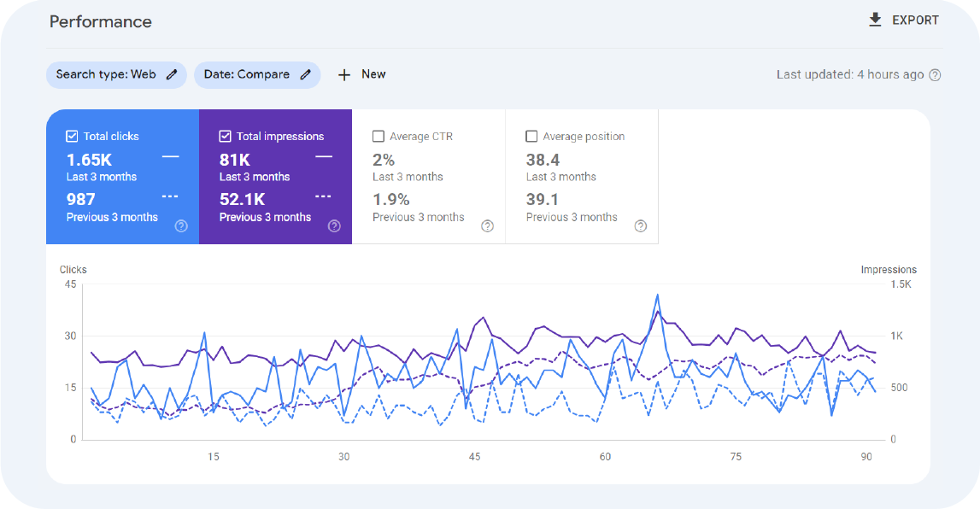
Task: Open help icon in Average position card
Action: tap(641, 226)
